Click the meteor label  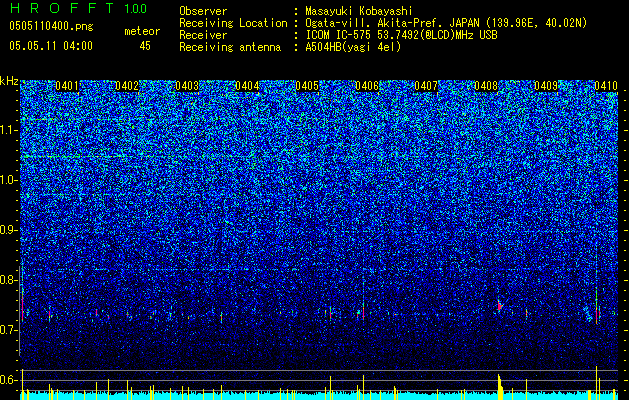(x=142, y=31)
